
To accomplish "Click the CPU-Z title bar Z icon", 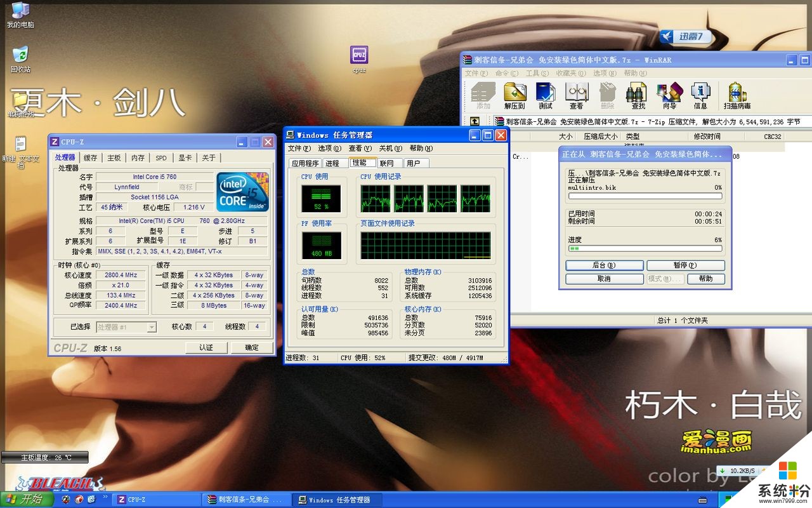I will pos(55,142).
